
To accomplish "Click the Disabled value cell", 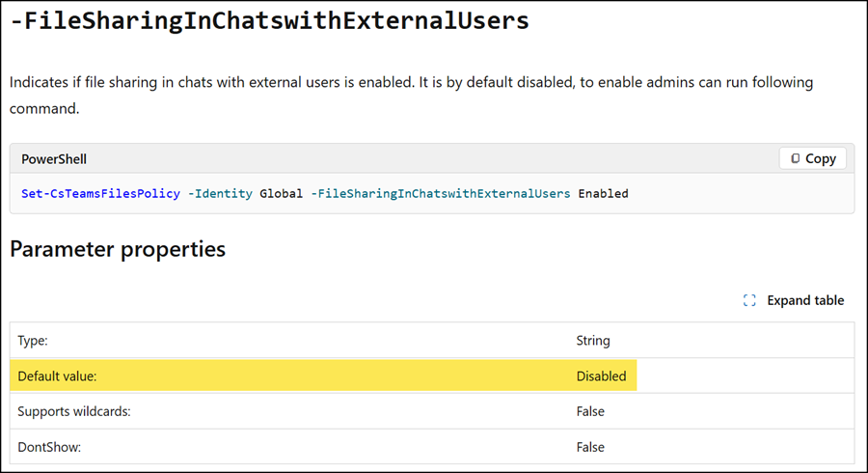I will (601, 376).
